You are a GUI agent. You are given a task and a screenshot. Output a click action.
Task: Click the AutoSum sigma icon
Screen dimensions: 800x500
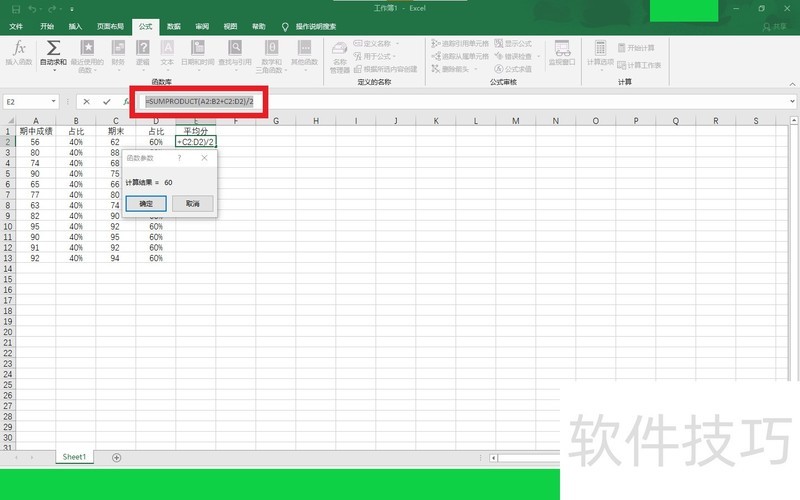click(53, 48)
